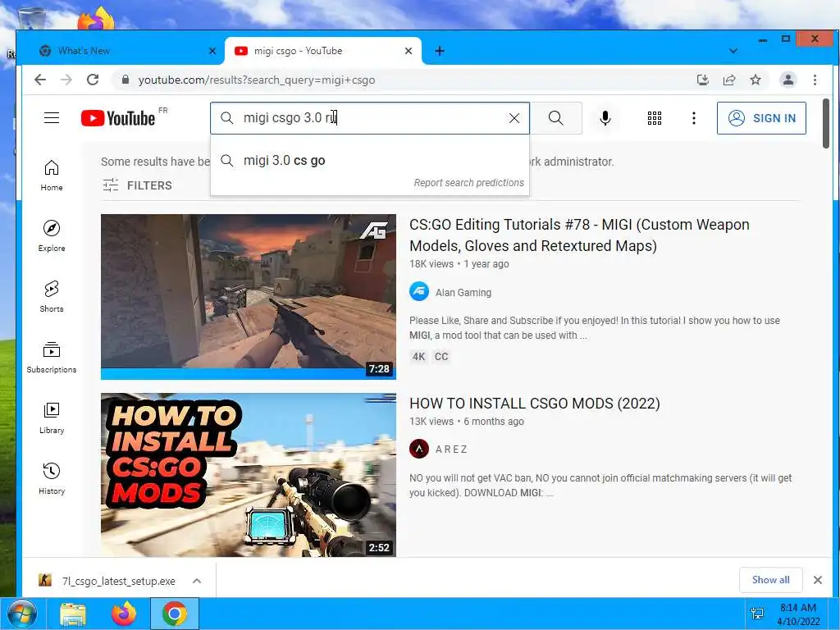Open CS:GO Editing Tutorials #78 video title

(x=579, y=235)
